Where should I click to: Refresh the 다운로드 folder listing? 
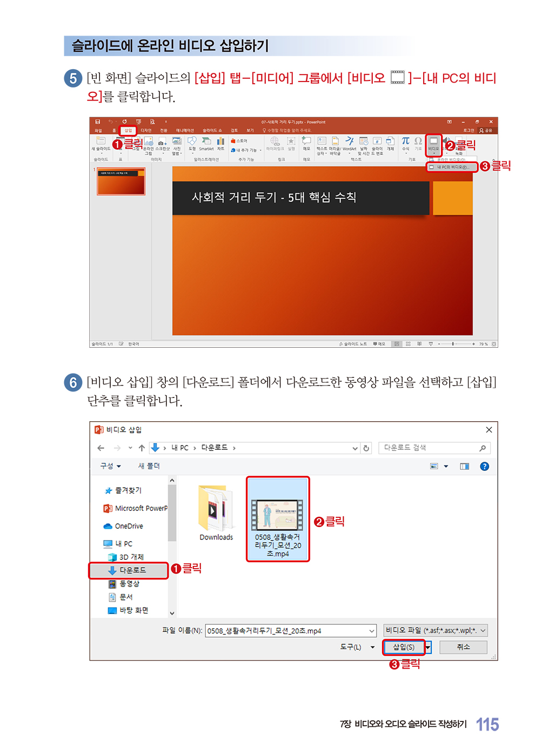pos(366,448)
